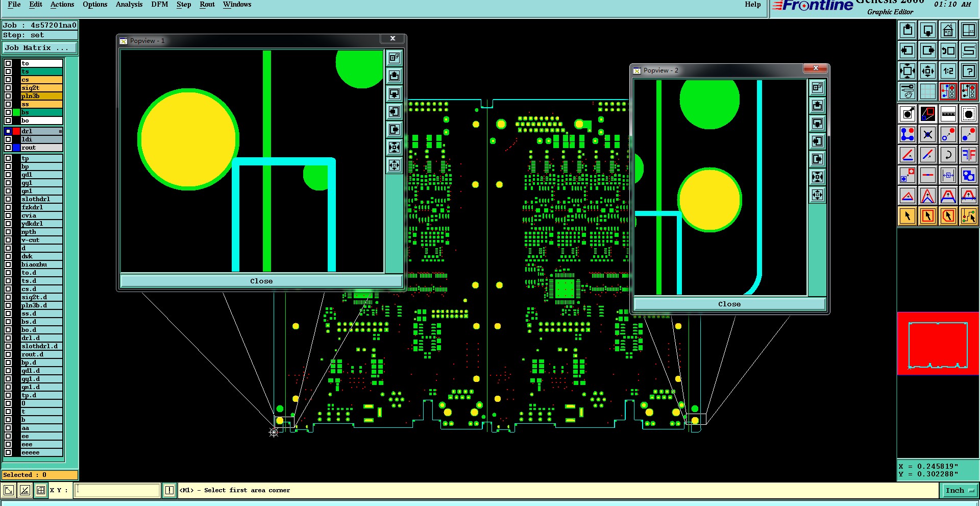This screenshot has height=506, width=980.
Task: Select the plain arrow pointer selection tool
Action: tap(908, 216)
